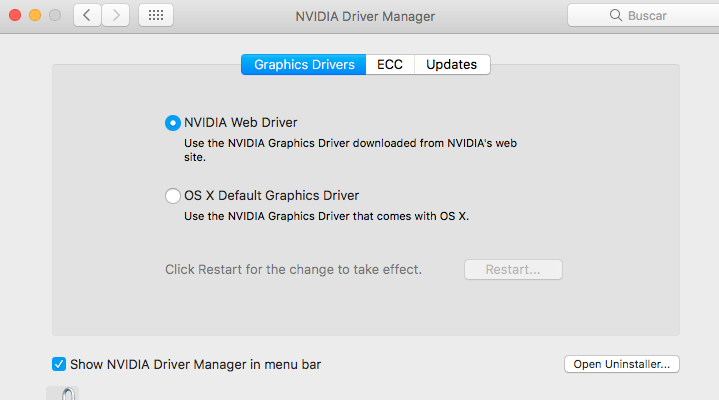Click the NVIDIA Driver Manager window title
Image resolution: width=719 pixels, height=400 pixels.
pyautogui.click(x=365, y=17)
